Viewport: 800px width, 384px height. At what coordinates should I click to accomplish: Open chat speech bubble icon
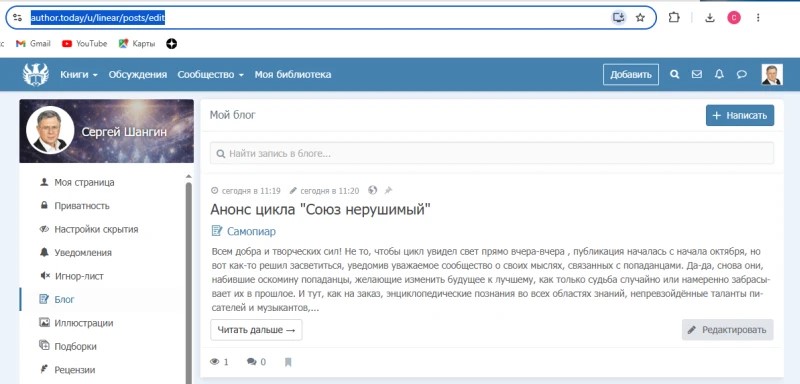pyautogui.click(x=741, y=74)
